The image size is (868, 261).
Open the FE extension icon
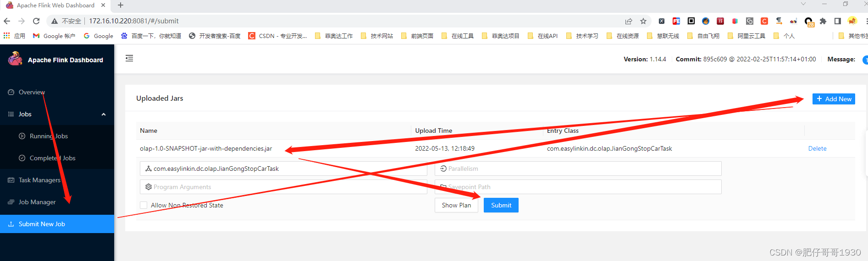click(676, 21)
